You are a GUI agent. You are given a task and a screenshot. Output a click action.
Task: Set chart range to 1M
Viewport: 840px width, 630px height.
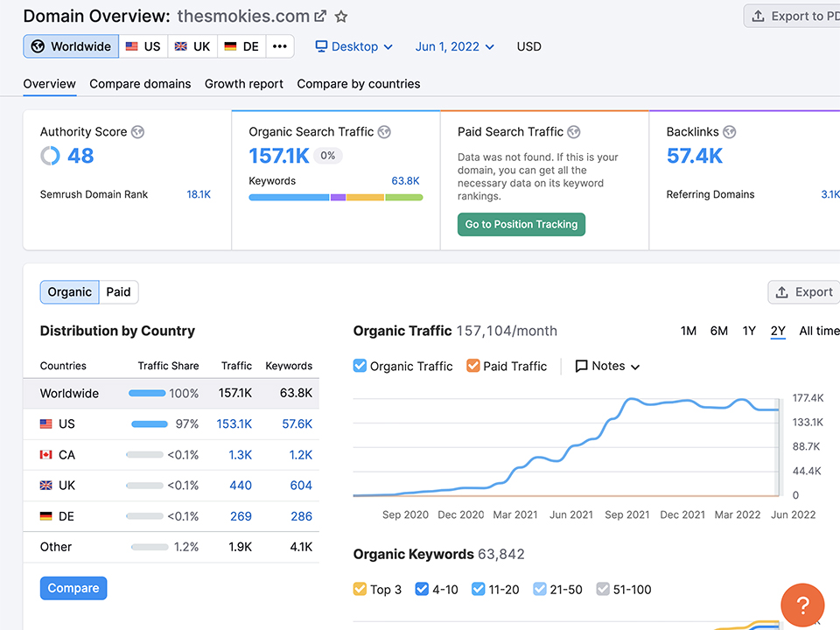point(689,331)
